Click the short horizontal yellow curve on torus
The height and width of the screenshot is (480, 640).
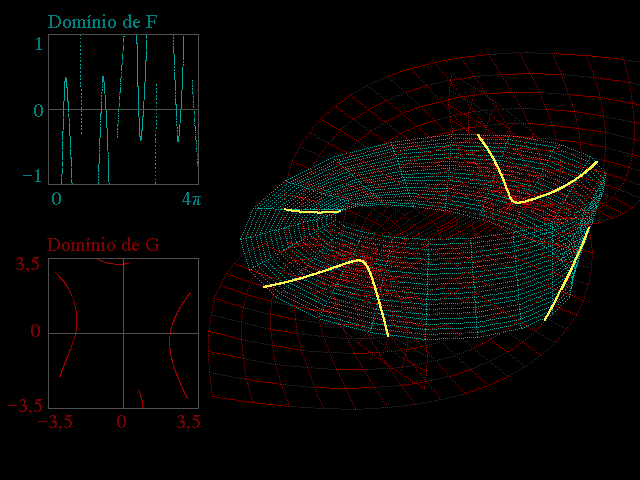coord(312,211)
